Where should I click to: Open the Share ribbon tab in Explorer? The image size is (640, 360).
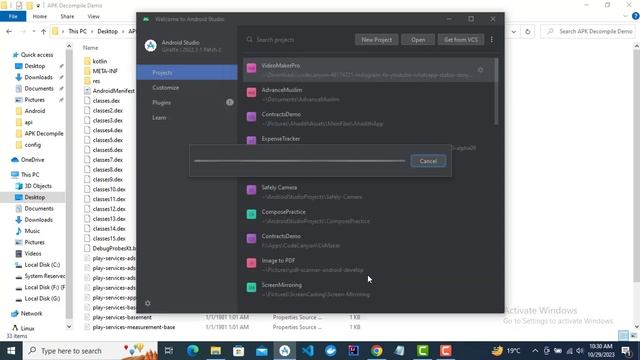click(67, 16)
